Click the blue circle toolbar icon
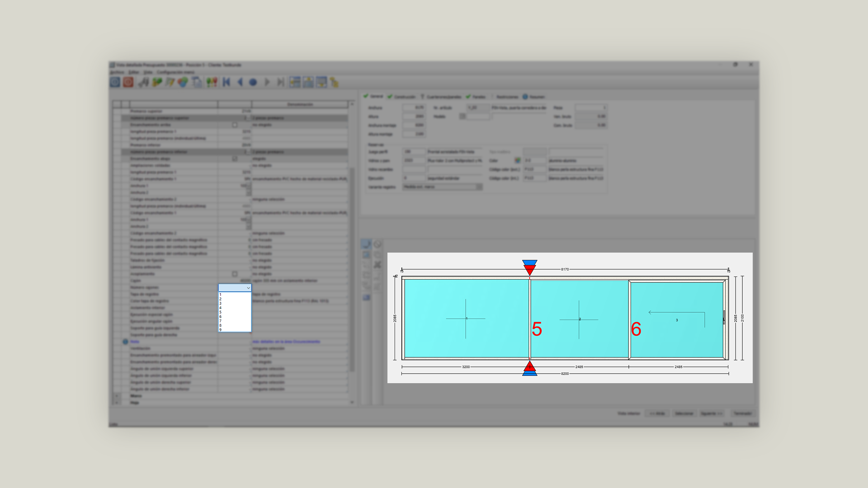868x488 pixels. click(x=253, y=82)
